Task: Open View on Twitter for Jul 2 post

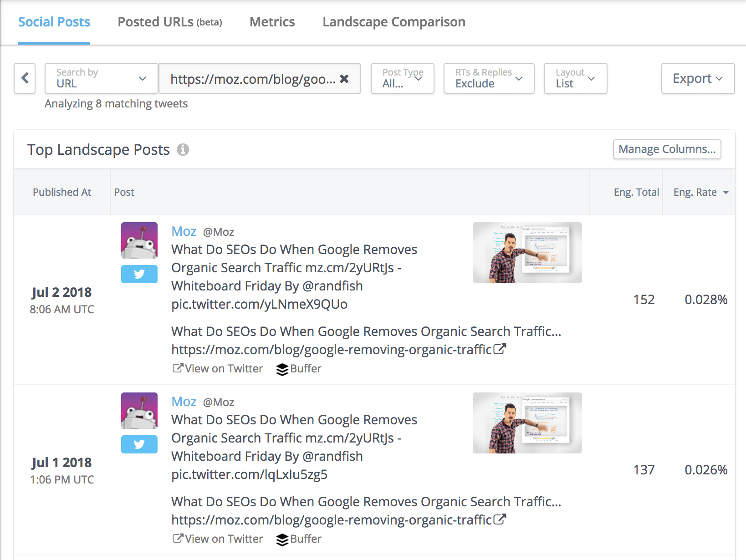Action: [x=218, y=369]
